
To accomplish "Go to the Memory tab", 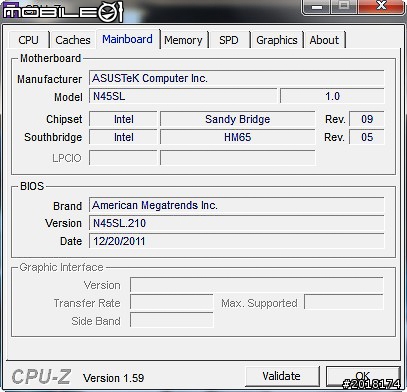I will point(183,40).
